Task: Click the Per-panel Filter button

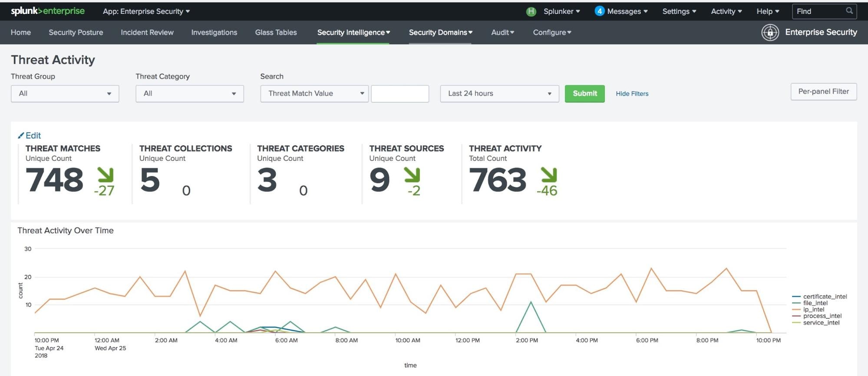Action: pyautogui.click(x=823, y=92)
